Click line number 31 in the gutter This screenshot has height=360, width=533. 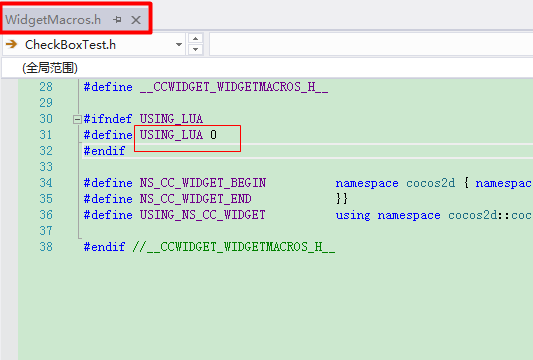tap(46, 135)
